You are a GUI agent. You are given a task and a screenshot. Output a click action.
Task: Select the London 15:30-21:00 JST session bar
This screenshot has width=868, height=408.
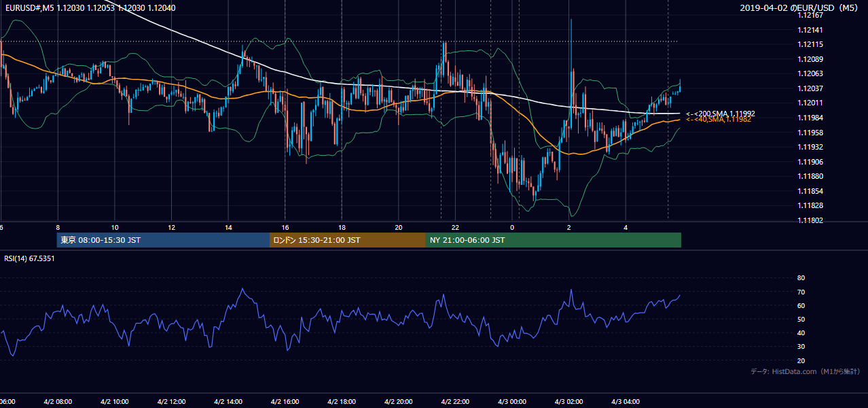pyautogui.click(x=348, y=240)
